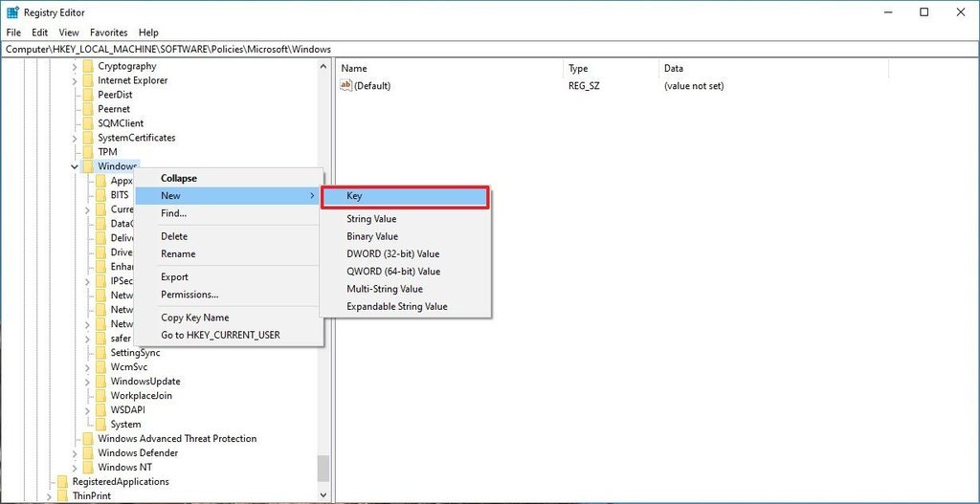This screenshot has width=980, height=504.
Task: Click the Windows Advanced Threat Protection folder icon
Action: tap(87, 439)
